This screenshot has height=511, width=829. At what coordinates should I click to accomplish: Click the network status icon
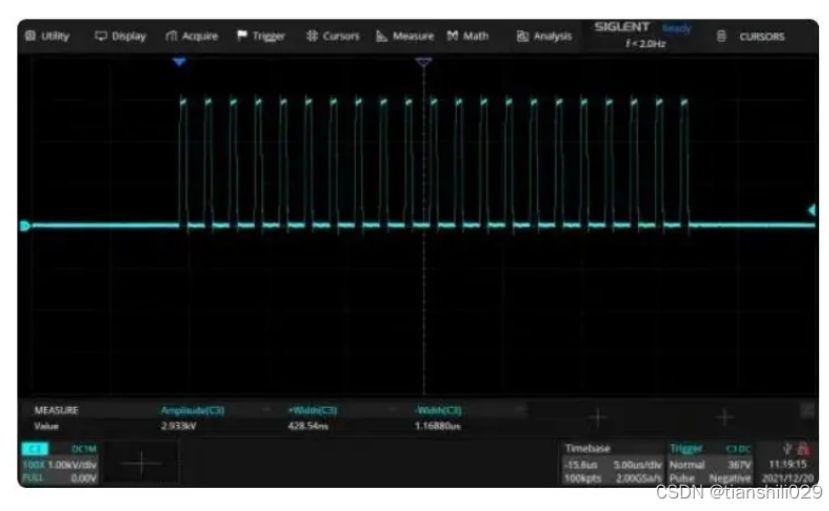(x=804, y=449)
